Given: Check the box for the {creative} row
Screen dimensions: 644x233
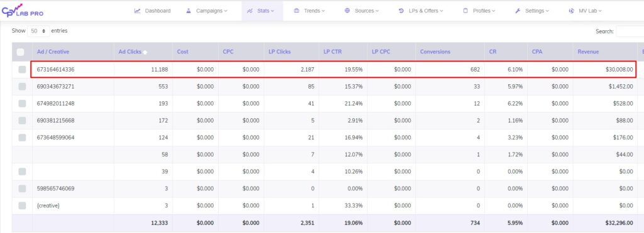Looking at the screenshot, I should point(22,205).
